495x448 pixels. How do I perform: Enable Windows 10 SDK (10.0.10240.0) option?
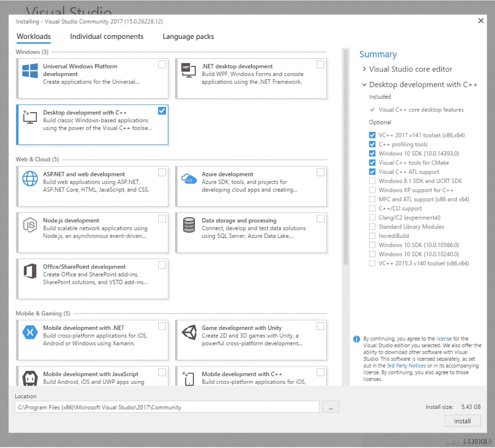[372, 254]
